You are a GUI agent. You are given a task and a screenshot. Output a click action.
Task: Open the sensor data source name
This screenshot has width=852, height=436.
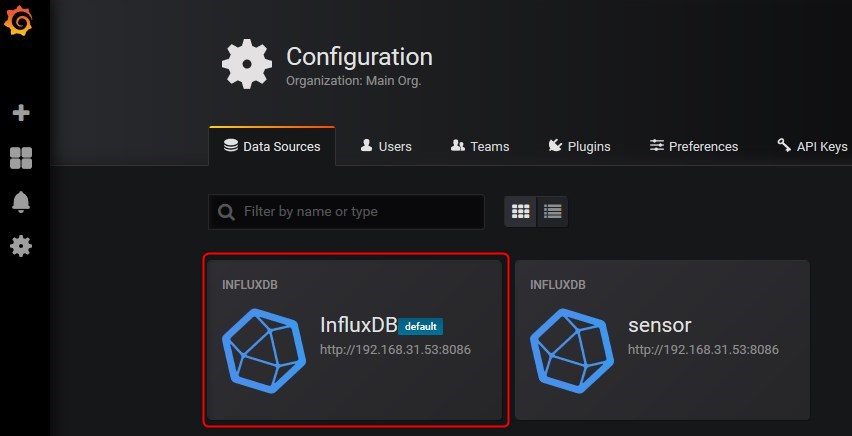(x=660, y=325)
